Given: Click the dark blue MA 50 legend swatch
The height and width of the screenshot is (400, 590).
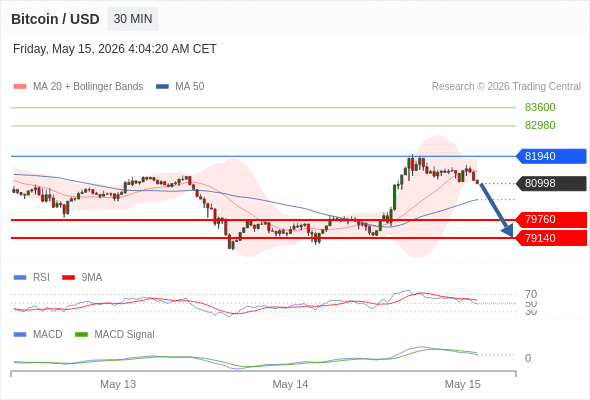Looking at the screenshot, I should 162,87.
